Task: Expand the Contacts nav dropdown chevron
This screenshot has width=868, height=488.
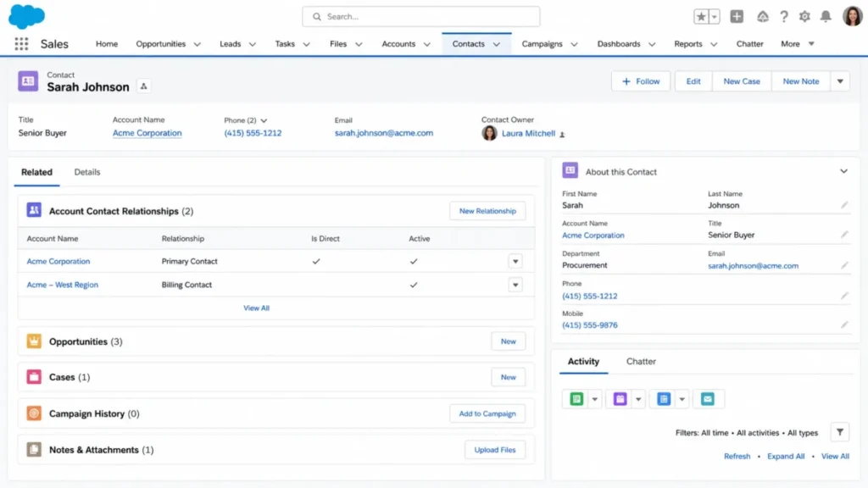Action: click(497, 44)
